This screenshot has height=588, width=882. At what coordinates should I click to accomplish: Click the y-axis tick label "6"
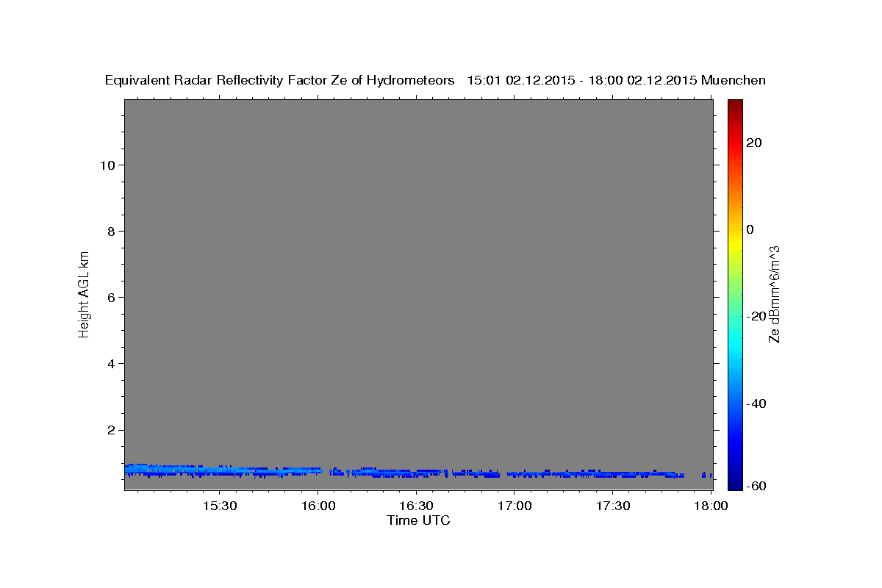110,298
